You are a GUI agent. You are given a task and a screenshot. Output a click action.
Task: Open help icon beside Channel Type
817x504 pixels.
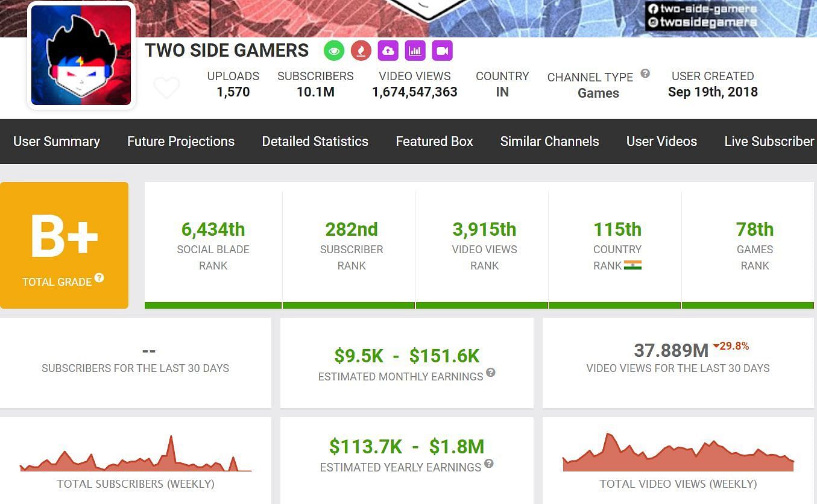click(645, 74)
